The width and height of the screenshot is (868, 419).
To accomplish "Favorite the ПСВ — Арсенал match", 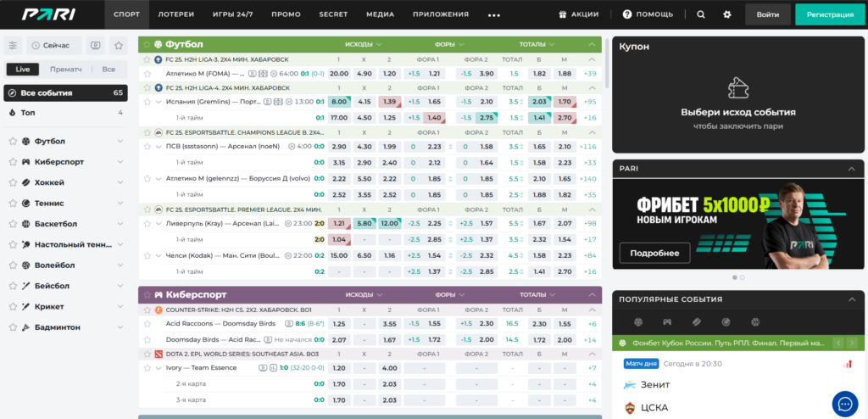I will tap(147, 147).
